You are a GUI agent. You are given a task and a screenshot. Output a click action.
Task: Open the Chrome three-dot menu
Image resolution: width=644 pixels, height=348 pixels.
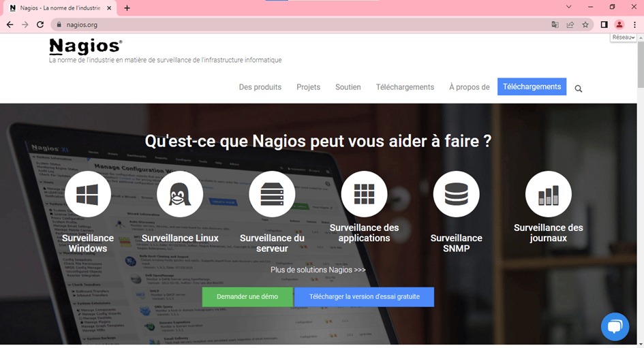[634, 25]
